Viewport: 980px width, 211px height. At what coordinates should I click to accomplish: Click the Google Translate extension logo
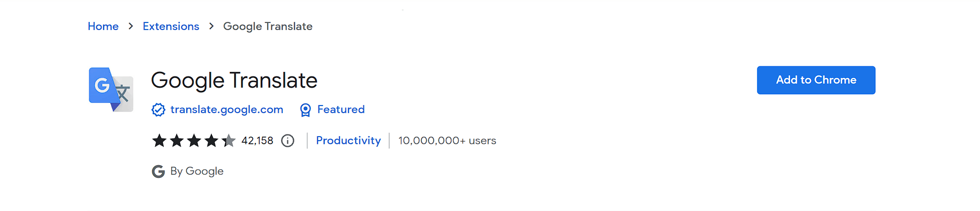[x=111, y=90]
